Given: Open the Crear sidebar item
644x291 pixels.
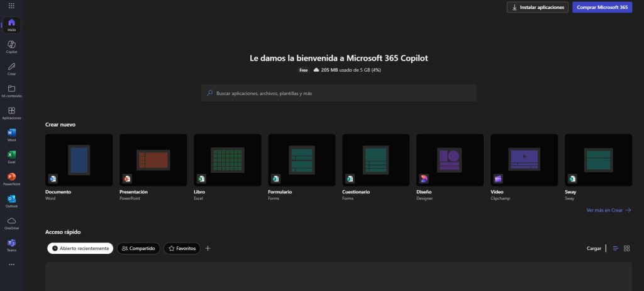Looking at the screenshot, I should (x=11, y=69).
